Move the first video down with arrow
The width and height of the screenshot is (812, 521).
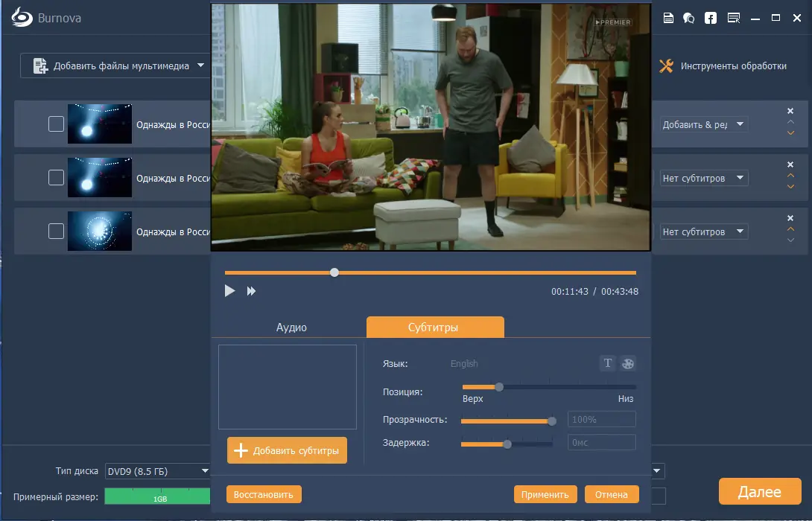click(x=790, y=133)
